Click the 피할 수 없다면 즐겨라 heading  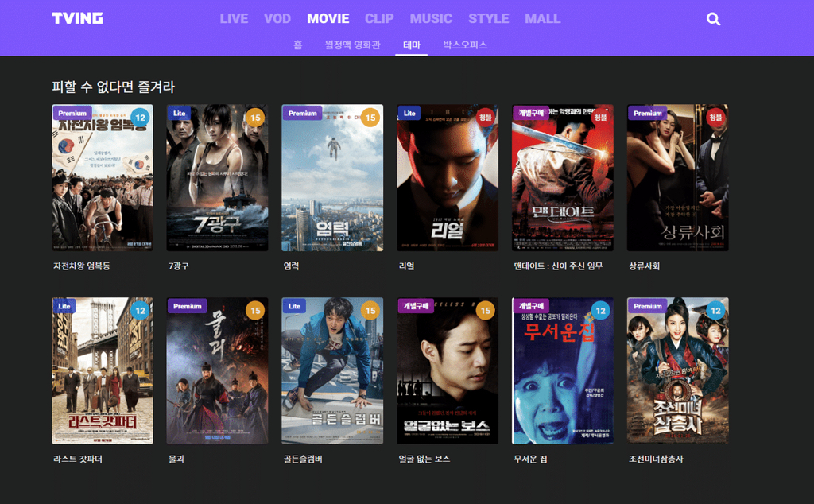coord(113,86)
